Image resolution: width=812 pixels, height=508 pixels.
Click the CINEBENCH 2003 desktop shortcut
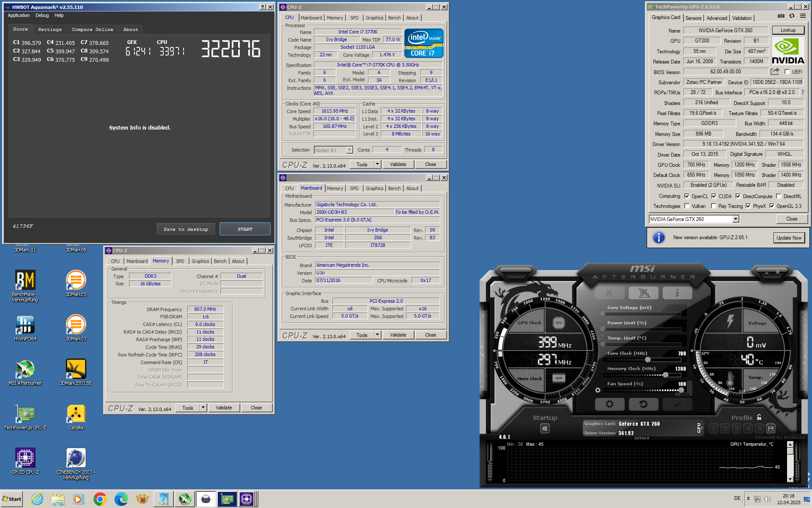[x=76, y=464]
